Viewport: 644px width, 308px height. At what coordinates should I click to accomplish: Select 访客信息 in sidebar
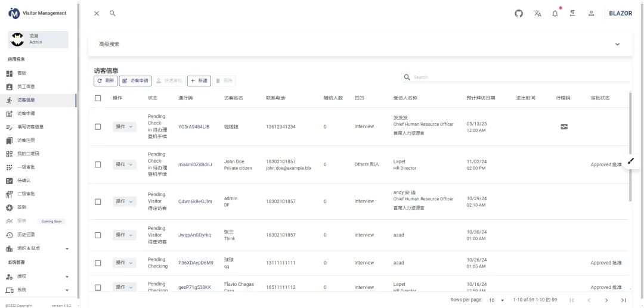[38, 101]
